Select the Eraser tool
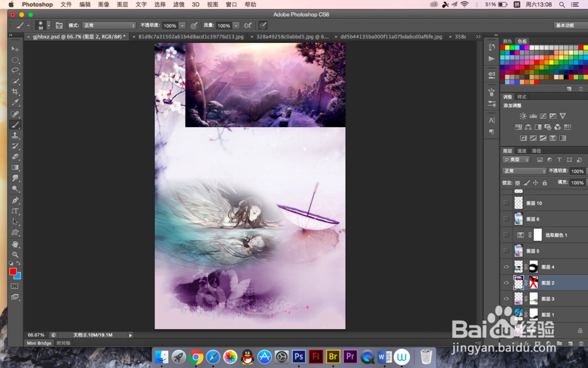588x368 pixels. click(15, 157)
